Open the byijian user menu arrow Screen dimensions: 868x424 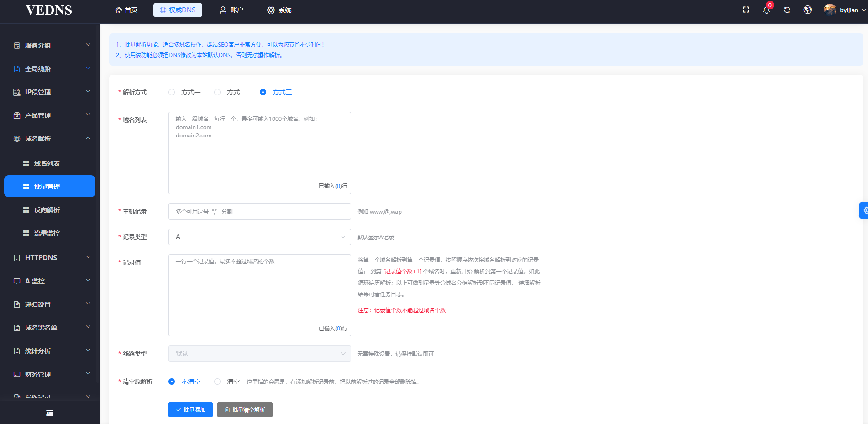(863, 10)
